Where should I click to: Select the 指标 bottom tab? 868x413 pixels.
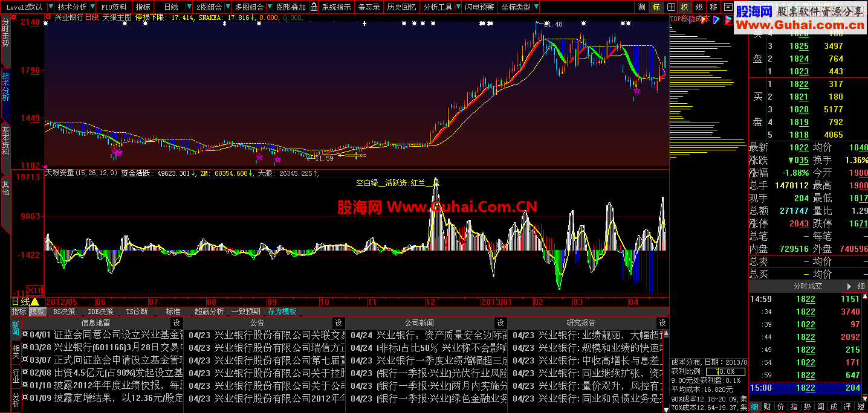coord(19,312)
